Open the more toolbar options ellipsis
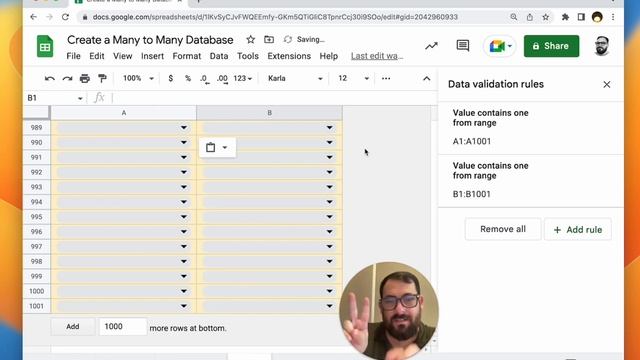This screenshot has width=640, height=360. coord(386,78)
